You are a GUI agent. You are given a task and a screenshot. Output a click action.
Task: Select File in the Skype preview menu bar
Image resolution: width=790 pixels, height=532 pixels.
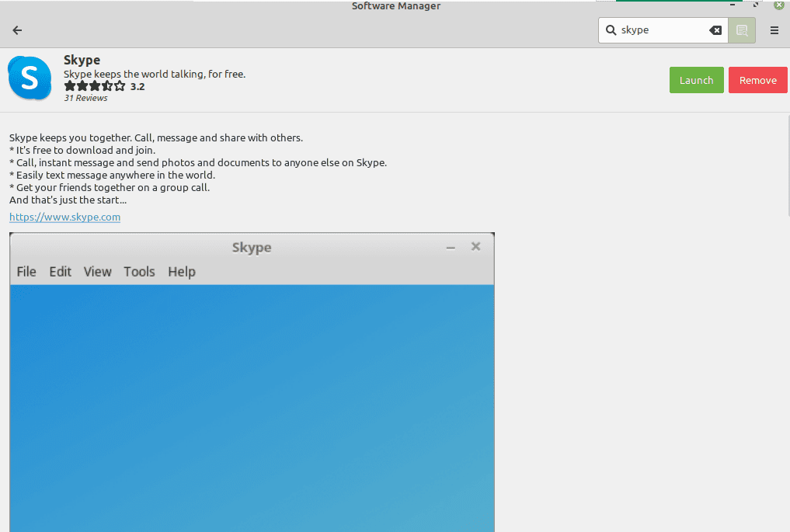click(x=26, y=272)
